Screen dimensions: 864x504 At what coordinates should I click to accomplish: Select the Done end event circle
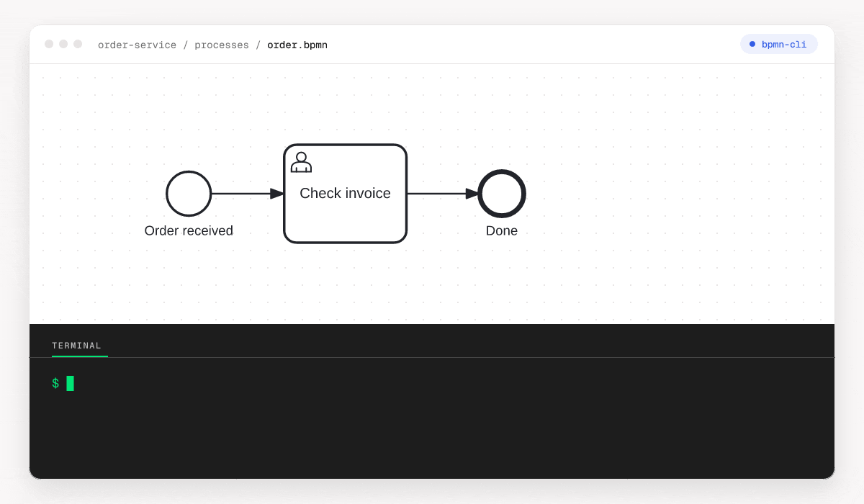coord(502,194)
